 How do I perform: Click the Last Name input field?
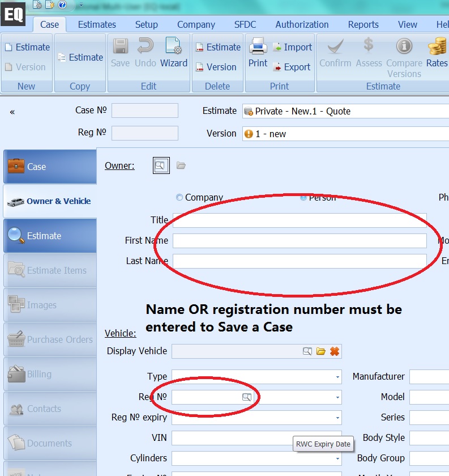click(x=300, y=261)
